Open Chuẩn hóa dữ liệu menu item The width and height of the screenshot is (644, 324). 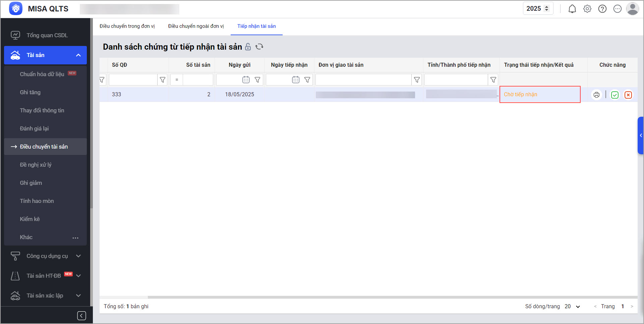pos(45,74)
